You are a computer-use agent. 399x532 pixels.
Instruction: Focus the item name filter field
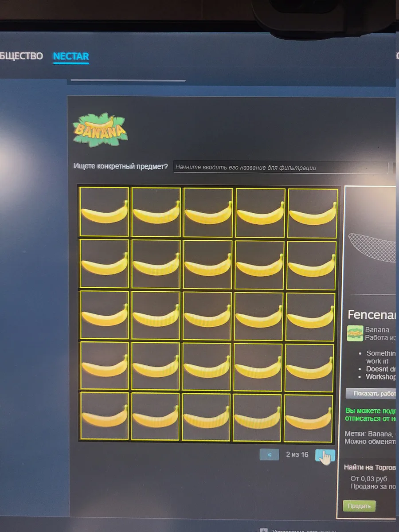[280, 168]
